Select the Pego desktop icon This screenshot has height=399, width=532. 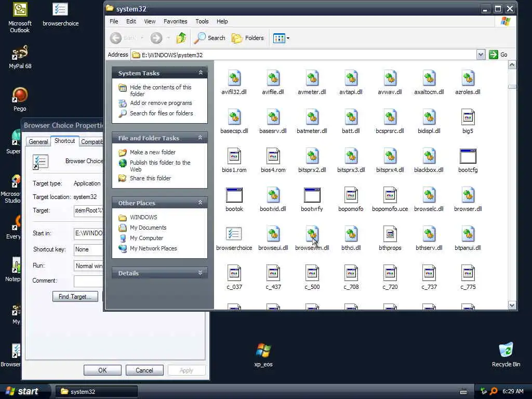20,99
